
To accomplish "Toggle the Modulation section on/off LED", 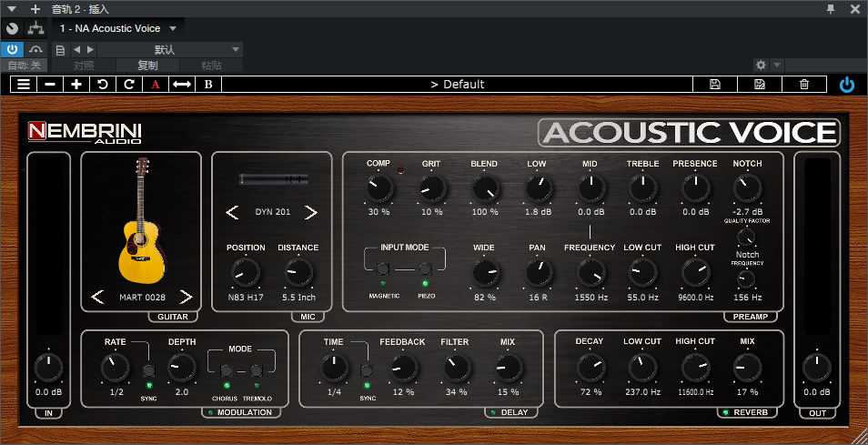I will click(211, 412).
